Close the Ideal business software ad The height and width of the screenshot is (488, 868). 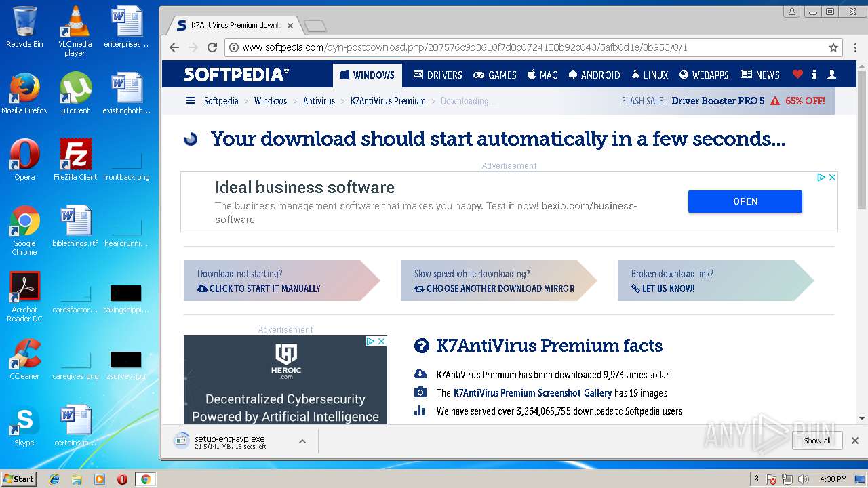(833, 177)
